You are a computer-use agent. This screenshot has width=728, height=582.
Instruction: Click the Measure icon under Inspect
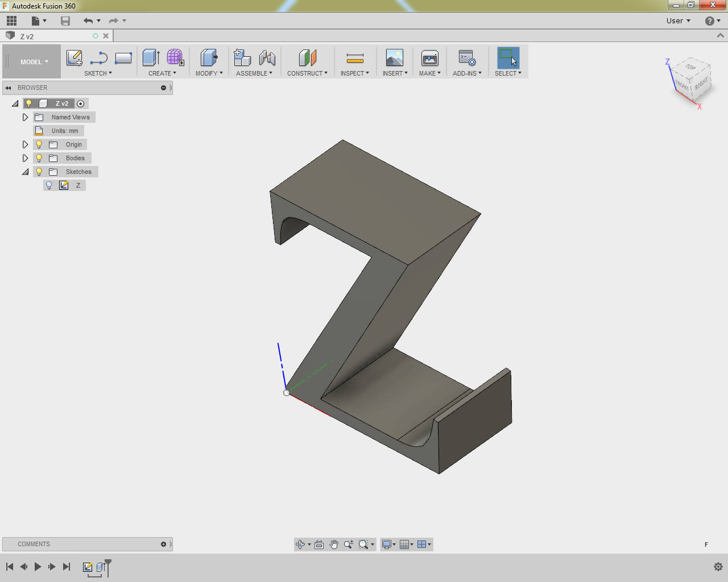(x=355, y=58)
